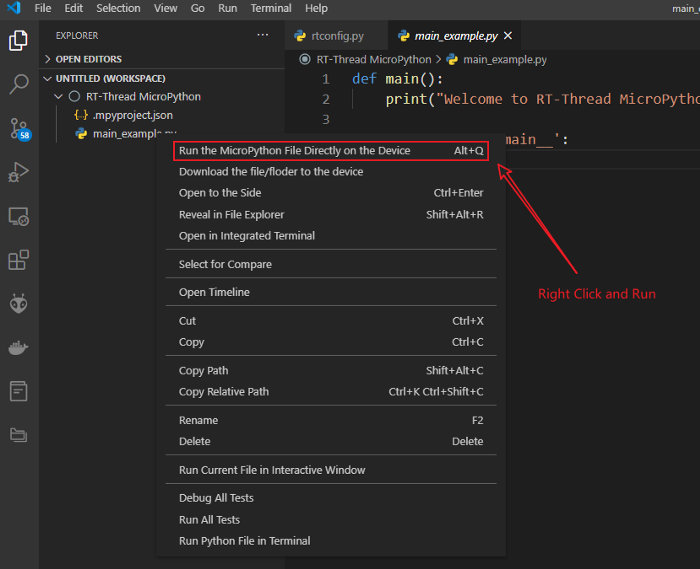The width and height of the screenshot is (700, 569).
Task: Open the Run menu
Action: pyautogui.click(x=228, y=8)
